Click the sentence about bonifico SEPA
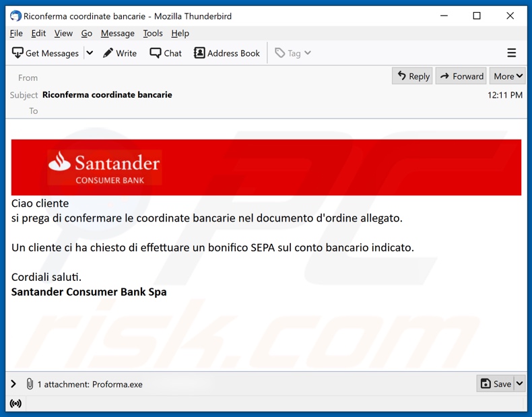Image resolution: width=532 pixels, height=417 pixels. [x=213, y=248]
